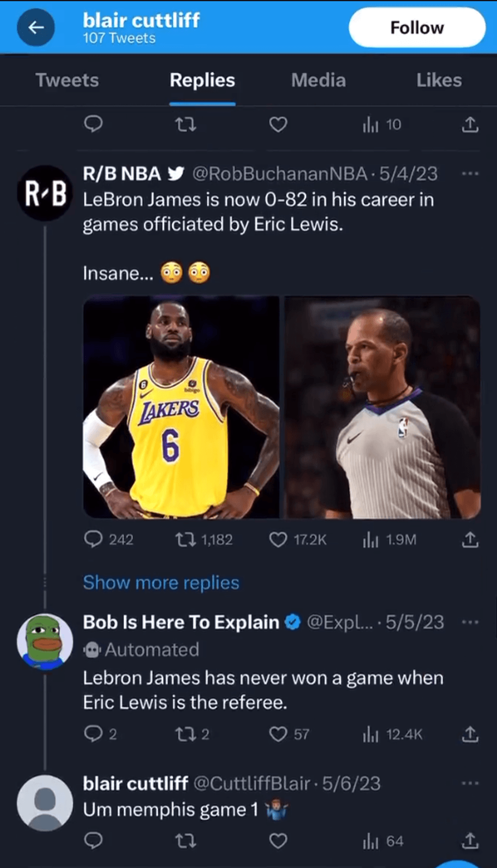
Task: View analytics for the R/B NBA tweet
Action: (371, 540)
